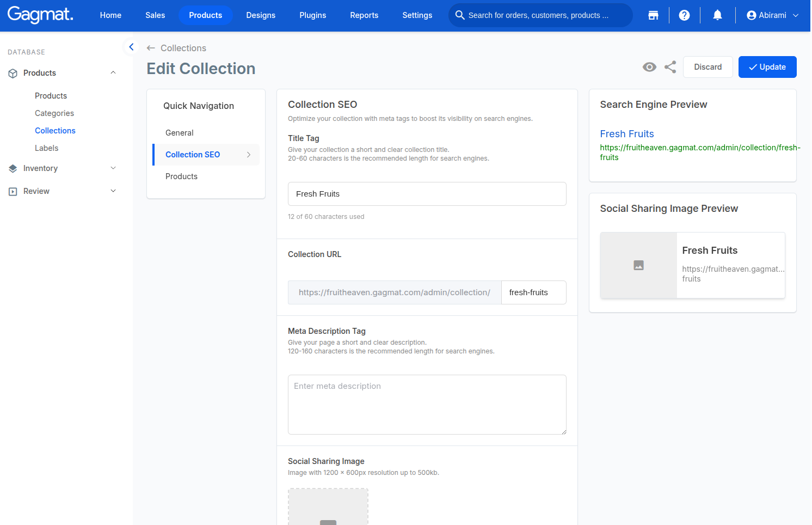
Task: Click the Collection SEO chevron arrow
Action: pos(249,155)
